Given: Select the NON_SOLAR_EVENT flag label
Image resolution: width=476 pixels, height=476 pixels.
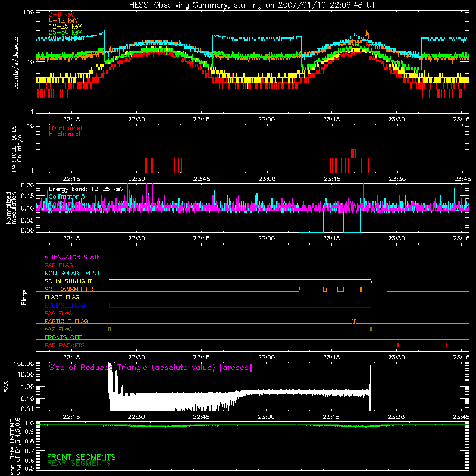Looking at the screenshot, I should 72,273.
